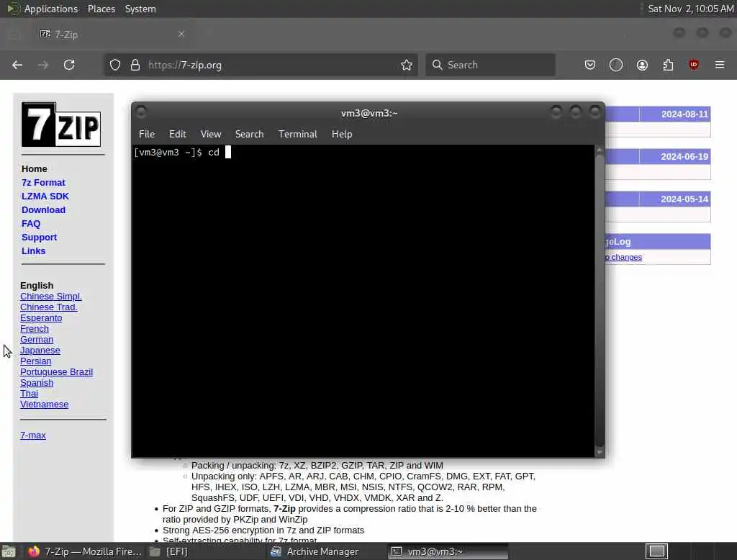Click the terminal vertical scrollbar
737x560 pixels.
(600, 301)
